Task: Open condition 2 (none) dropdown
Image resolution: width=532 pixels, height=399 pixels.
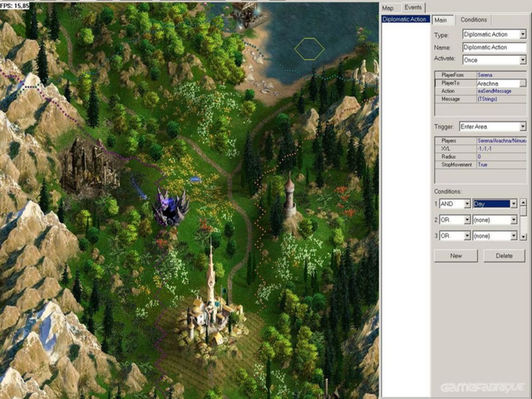Action: [x=495, y=220]
